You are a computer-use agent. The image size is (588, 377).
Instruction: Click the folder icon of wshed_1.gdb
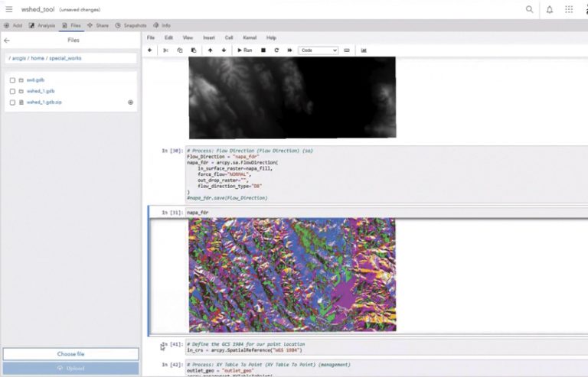pyautogui.click(x=21, y=91)
